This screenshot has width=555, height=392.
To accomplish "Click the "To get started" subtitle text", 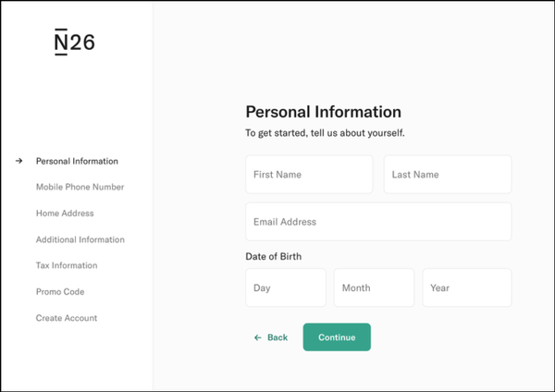I will pyautogui.click(x=325, y=133).
